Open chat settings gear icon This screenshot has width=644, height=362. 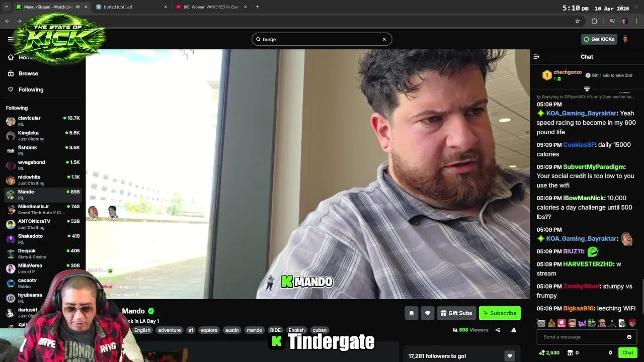coord(610,353)
